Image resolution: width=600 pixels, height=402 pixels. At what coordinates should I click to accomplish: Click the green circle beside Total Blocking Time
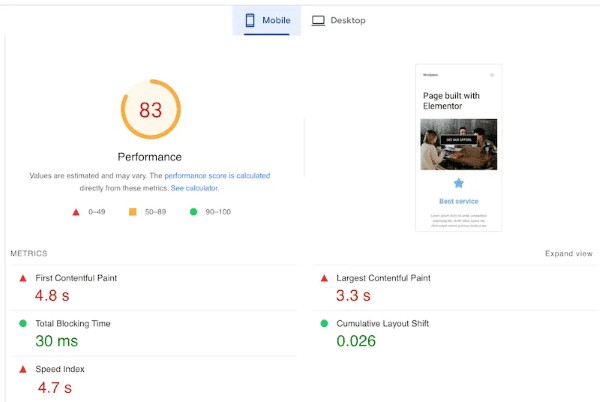tap(23, 324)
